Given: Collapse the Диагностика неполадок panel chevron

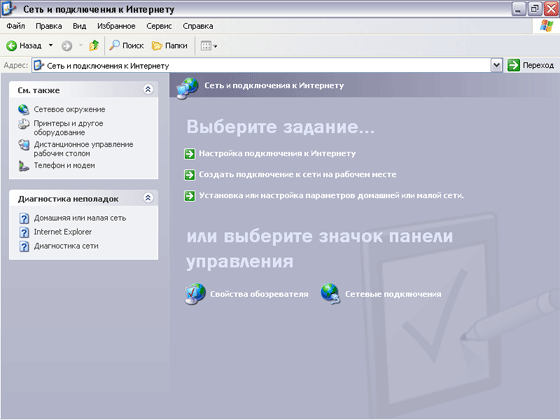Looking at the screenshot, I should (148, 198).
